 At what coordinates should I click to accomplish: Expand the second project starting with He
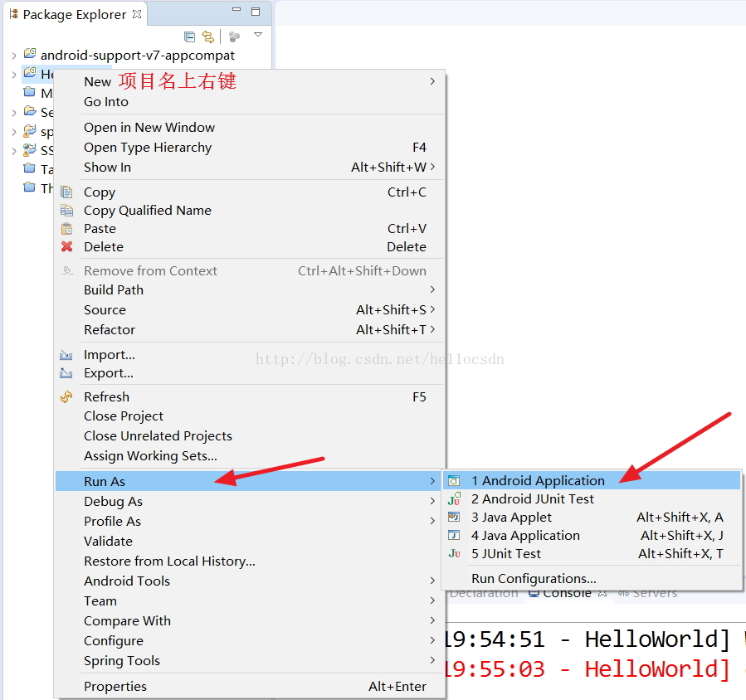pos(14,75)
